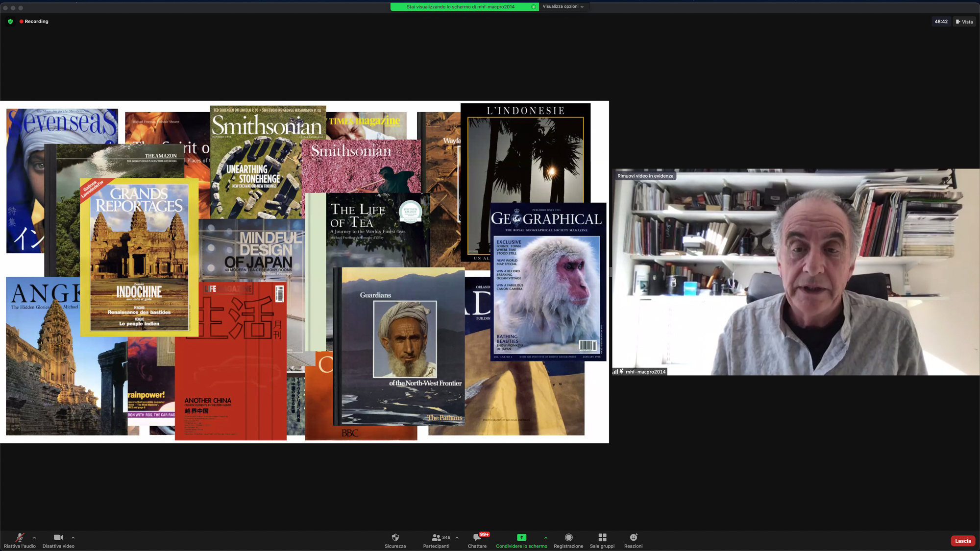Click Condividere lo schermo green share icon
This screenshot has width=980, height=551.
[x=521, y=537]
